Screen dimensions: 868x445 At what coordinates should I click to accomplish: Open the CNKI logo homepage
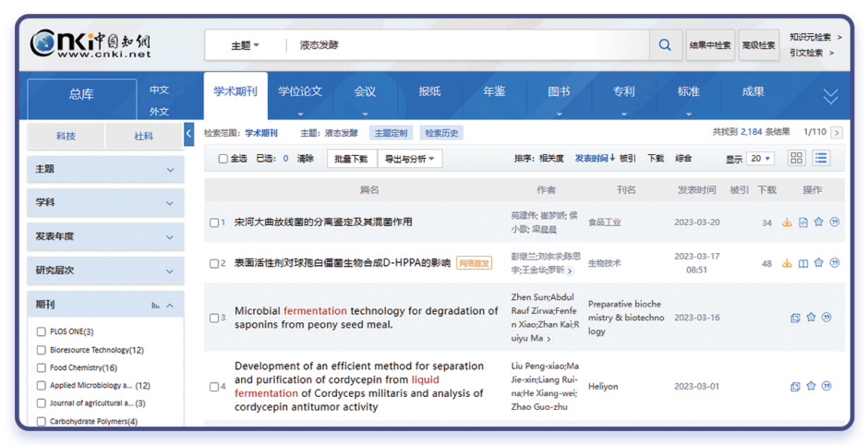(x=90, y=43)
